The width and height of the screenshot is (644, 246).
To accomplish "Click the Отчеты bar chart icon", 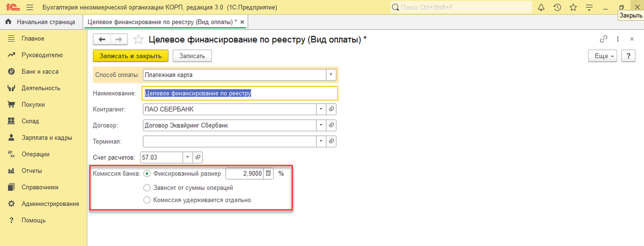I will point(11,171).
